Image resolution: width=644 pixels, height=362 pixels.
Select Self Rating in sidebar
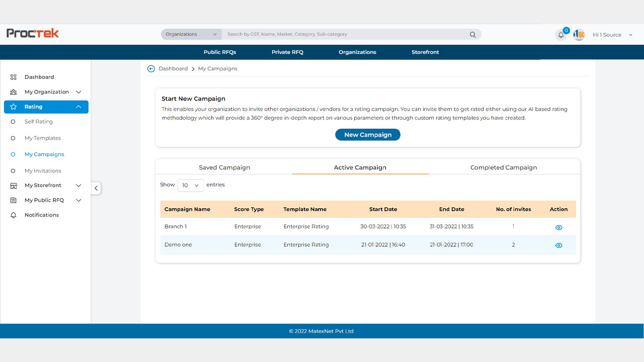coord(38,122)
